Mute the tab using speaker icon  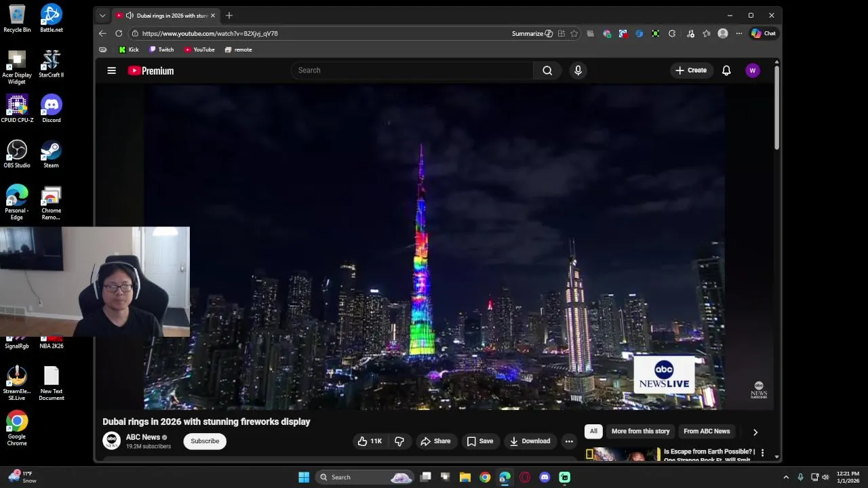click(x=130, y=15)
